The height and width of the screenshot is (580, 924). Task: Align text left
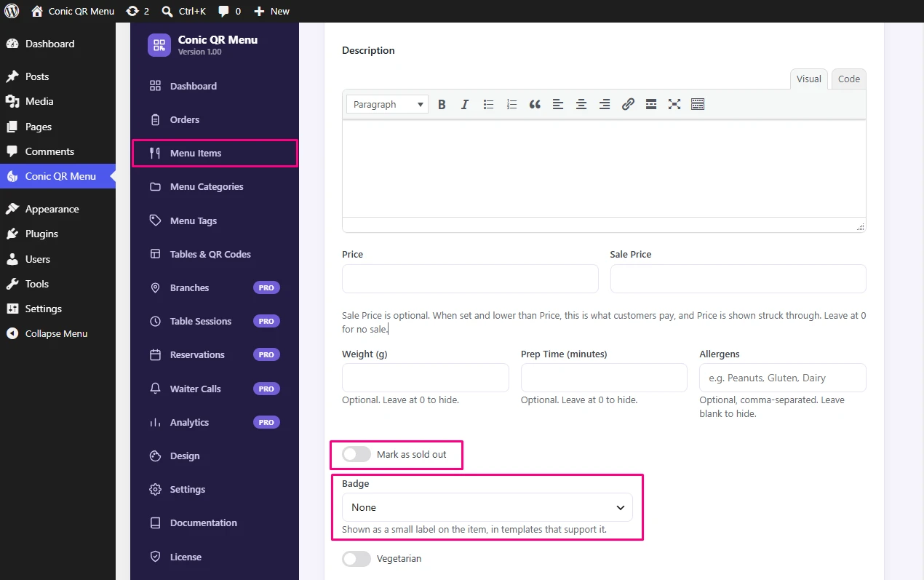tap(558, 104)
